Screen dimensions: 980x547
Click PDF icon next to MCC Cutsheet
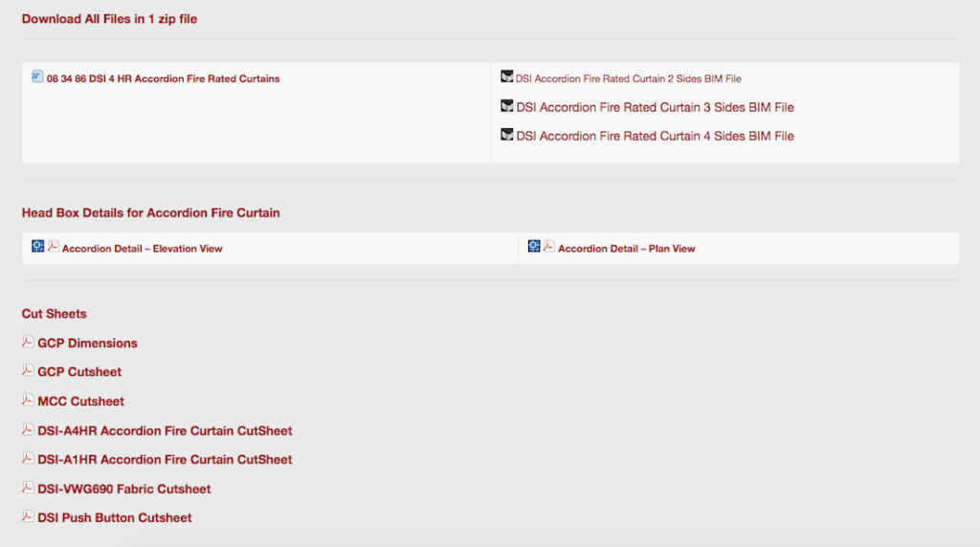point(28,400)
